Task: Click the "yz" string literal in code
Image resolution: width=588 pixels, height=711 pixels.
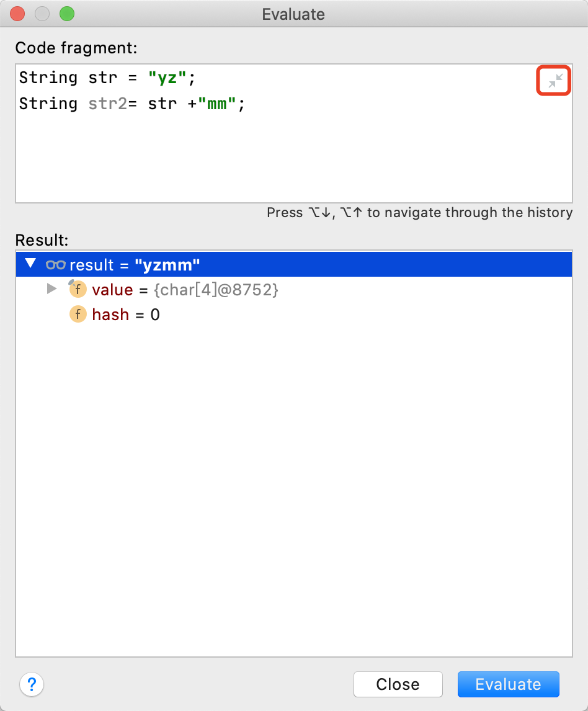Action: (167, 78)
